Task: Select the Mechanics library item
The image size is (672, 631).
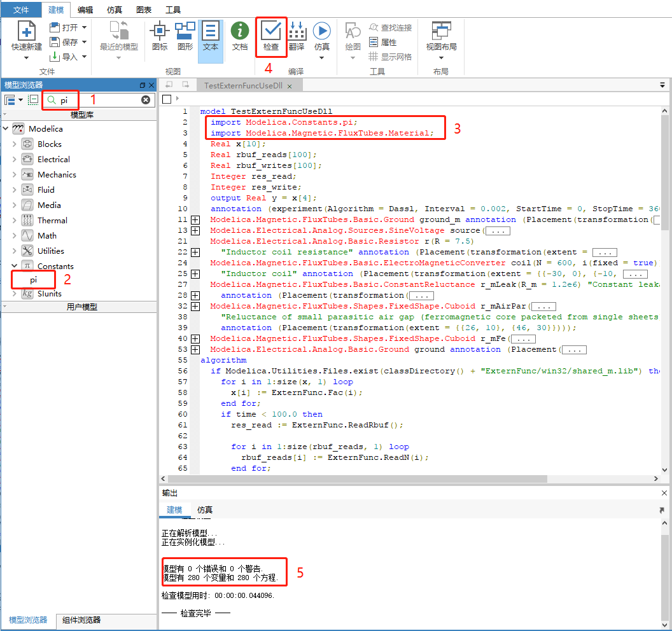Action: (x=57, y=175)
